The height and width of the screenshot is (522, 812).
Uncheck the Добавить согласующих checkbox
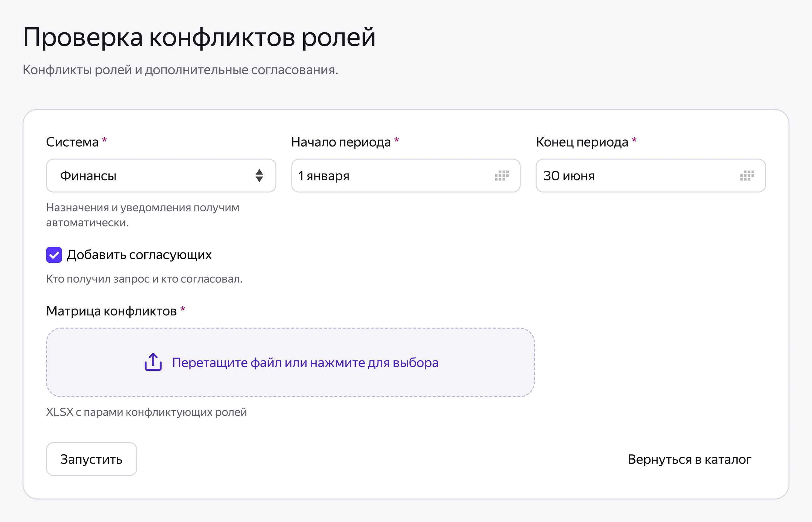tap(54, 255)
